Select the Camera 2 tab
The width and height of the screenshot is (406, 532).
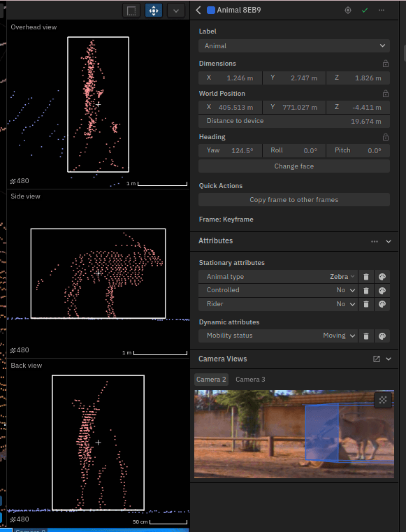[211, 380]
